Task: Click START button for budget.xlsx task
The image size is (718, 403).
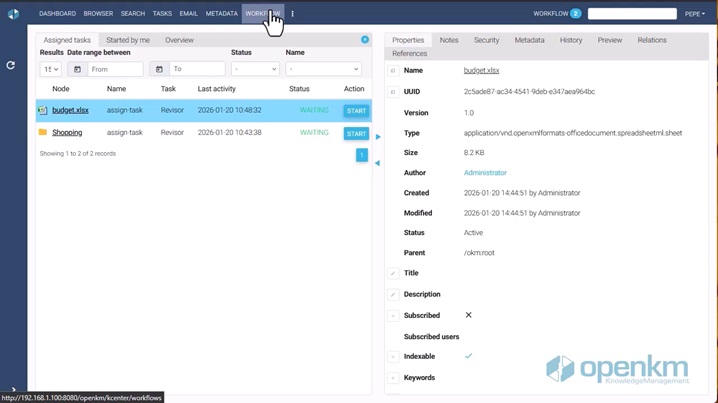Action: coord(356,111)
